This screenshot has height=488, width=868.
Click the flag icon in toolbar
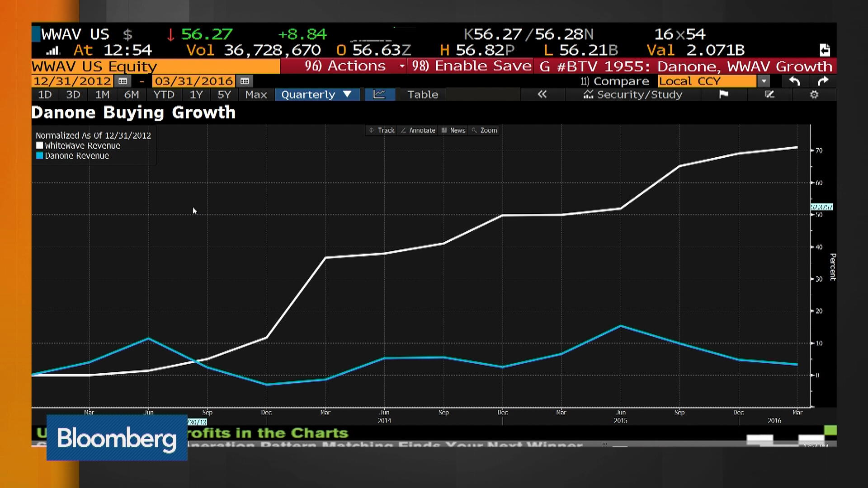[723, 94]
